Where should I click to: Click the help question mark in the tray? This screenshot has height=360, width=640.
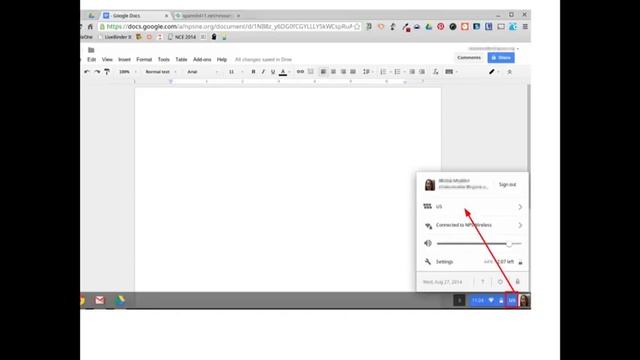[x=483, y=282]
